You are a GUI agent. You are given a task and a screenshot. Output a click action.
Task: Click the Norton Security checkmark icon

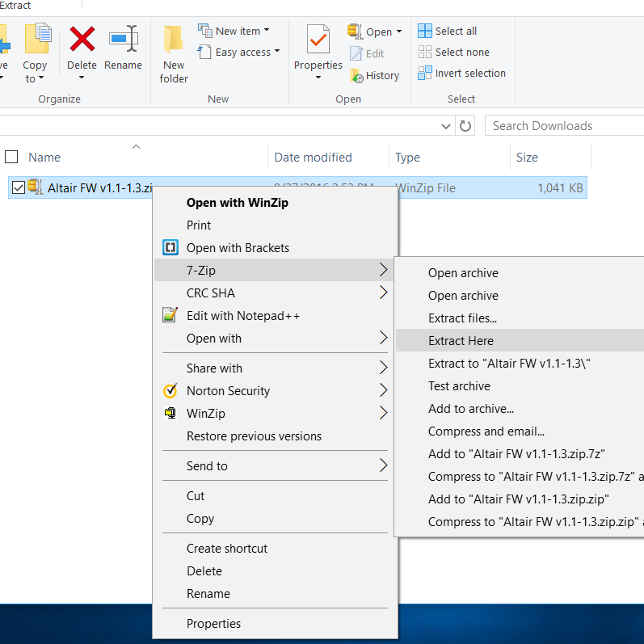pos(170,390)
